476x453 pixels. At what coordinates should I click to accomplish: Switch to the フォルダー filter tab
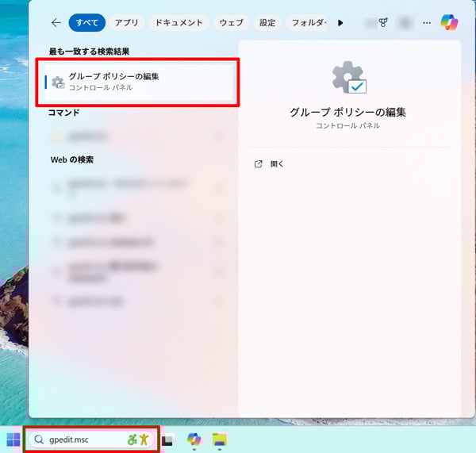click(307, 23)
